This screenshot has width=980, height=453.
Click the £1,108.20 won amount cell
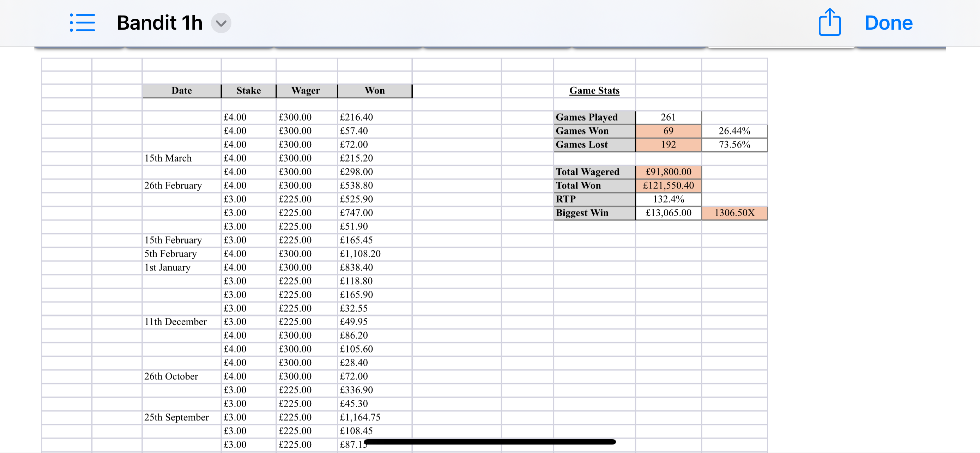pyautogui.click(x=375, y=254)
